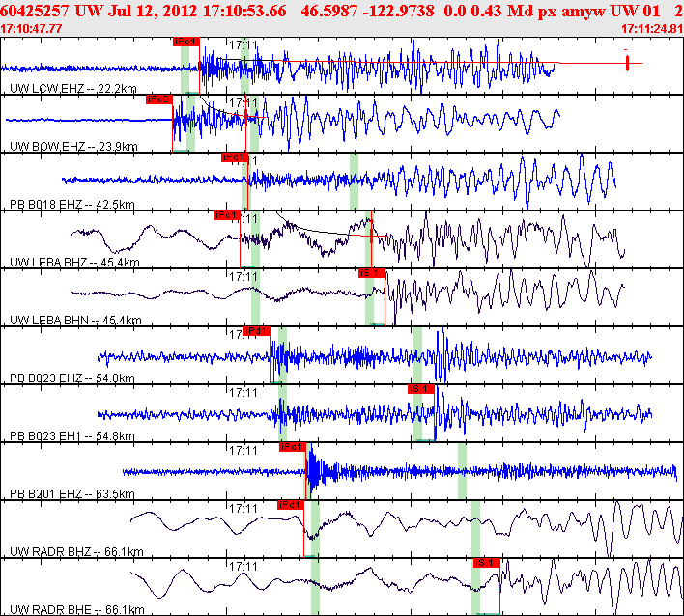Click the window end time 17:11:24.81

pyautogui.click(x=652, y=29)
